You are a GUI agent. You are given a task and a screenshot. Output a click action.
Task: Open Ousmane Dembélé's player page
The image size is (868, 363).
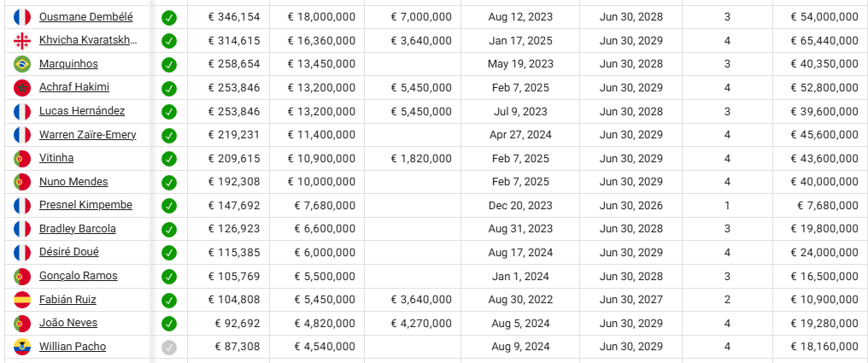85,16
